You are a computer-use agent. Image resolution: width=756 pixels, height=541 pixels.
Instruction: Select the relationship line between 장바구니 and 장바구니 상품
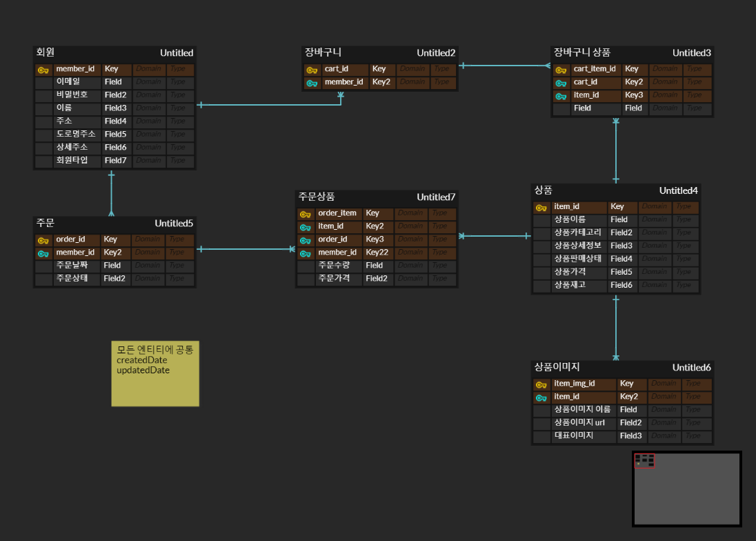[504, 66]
